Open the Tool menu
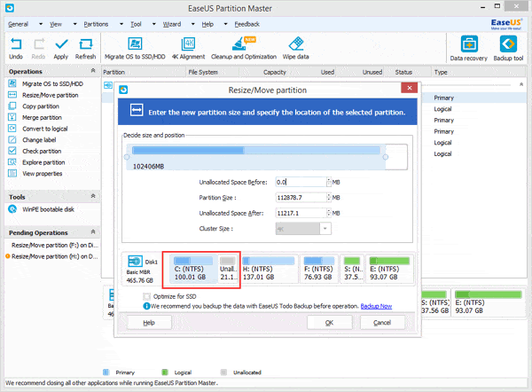 (136, 24)
